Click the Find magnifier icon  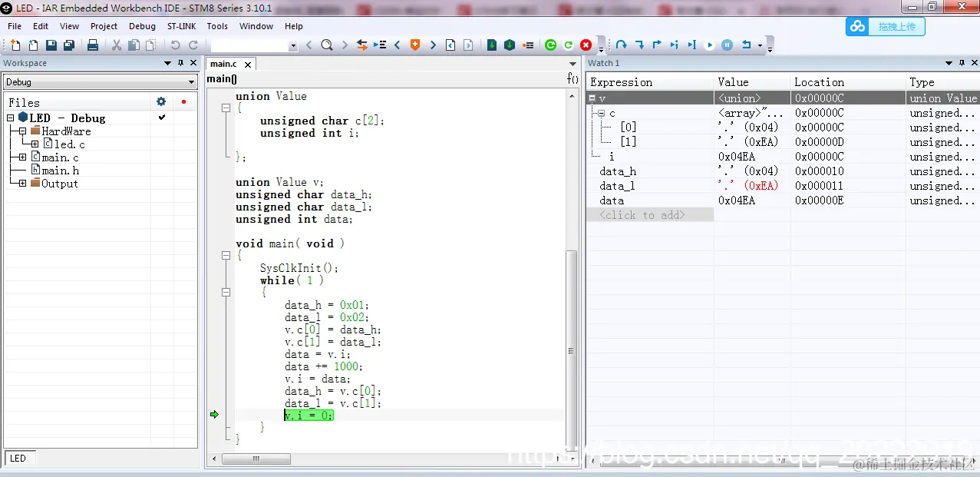327,45
